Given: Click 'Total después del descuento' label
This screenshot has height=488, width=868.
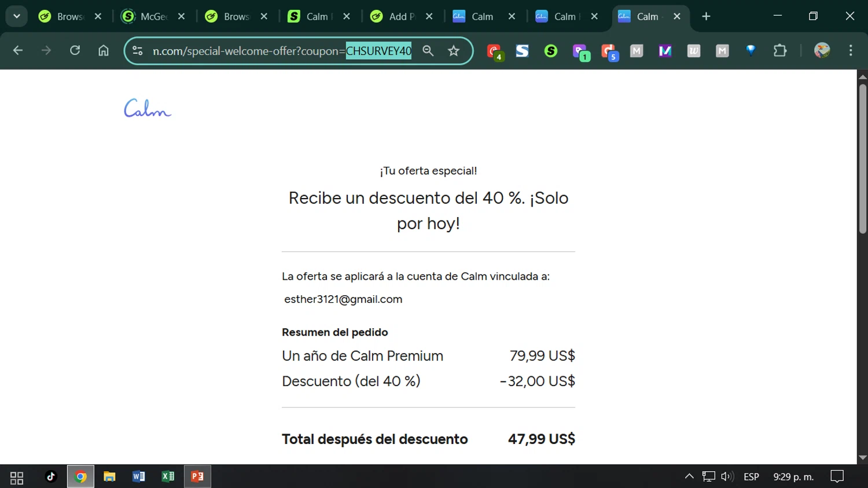Looking at the screenshot, I should point(375,439).
